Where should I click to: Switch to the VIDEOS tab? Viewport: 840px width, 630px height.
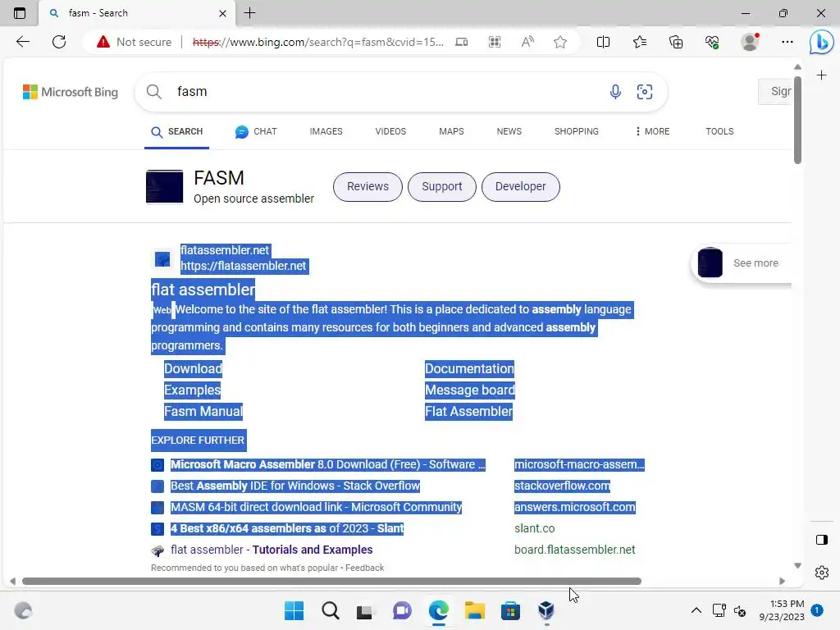[390, 131]
